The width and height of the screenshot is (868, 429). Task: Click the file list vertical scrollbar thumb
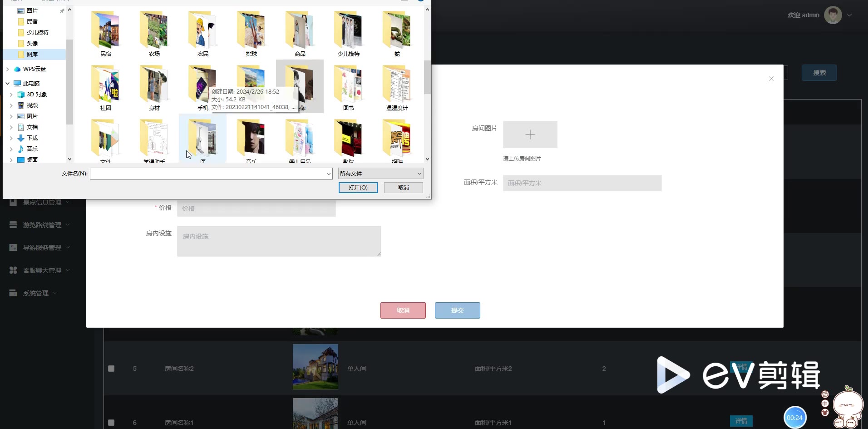coord(427,77)
